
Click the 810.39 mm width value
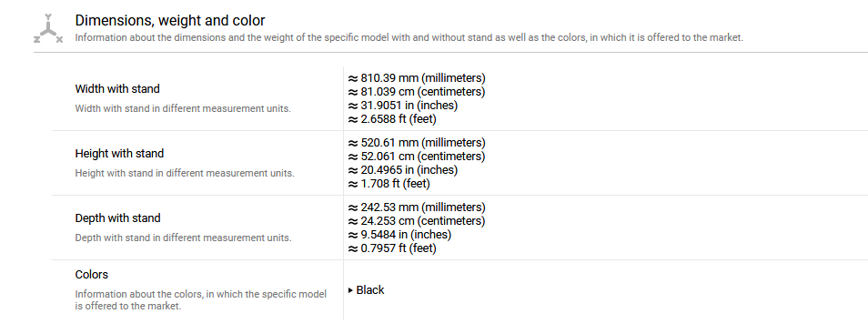click(417, 78)
